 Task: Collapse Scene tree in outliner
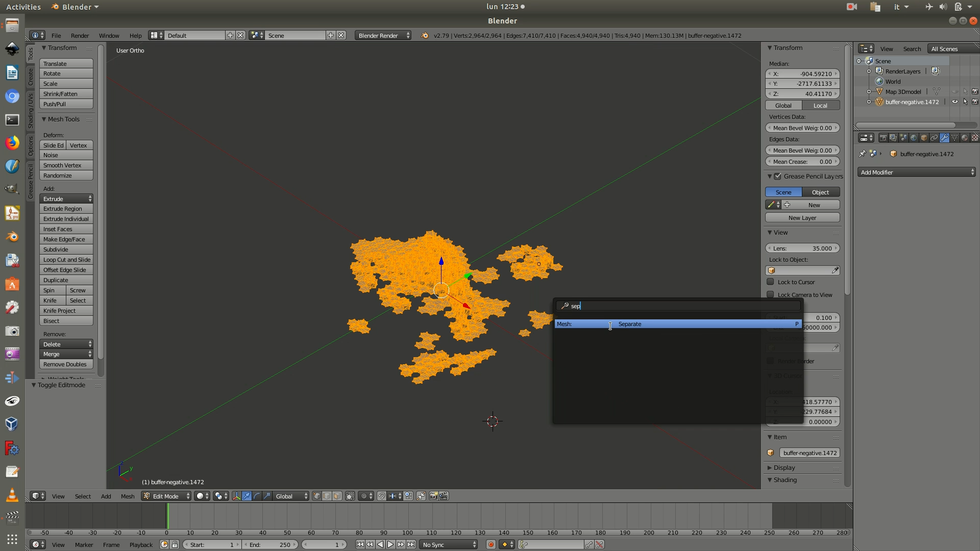(x=859, y=61)
